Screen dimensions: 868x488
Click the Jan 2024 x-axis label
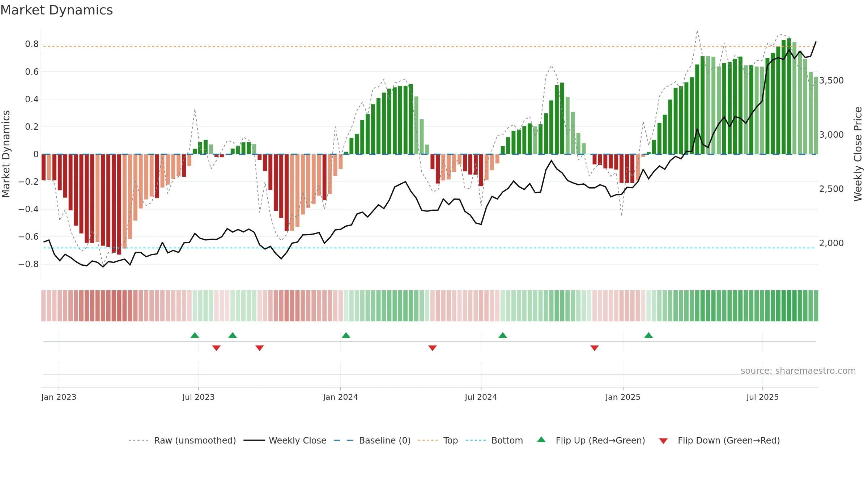[341, 397]
